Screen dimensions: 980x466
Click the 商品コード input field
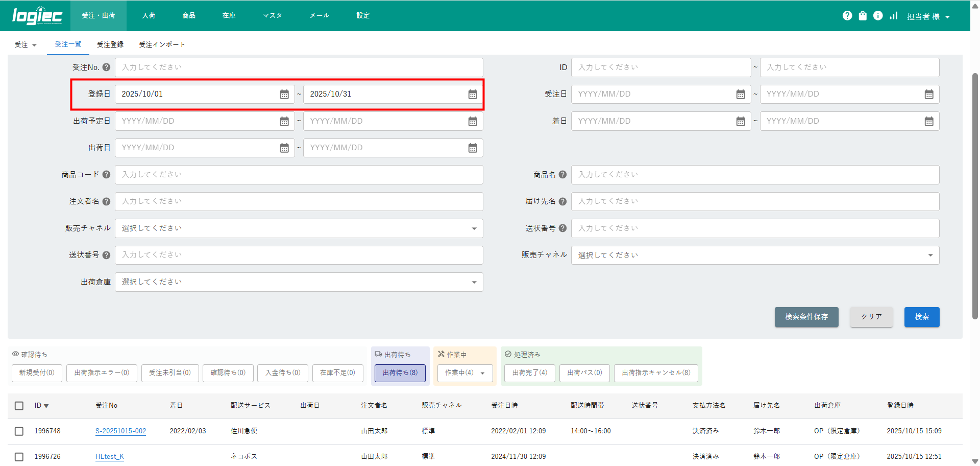[299, 175]
